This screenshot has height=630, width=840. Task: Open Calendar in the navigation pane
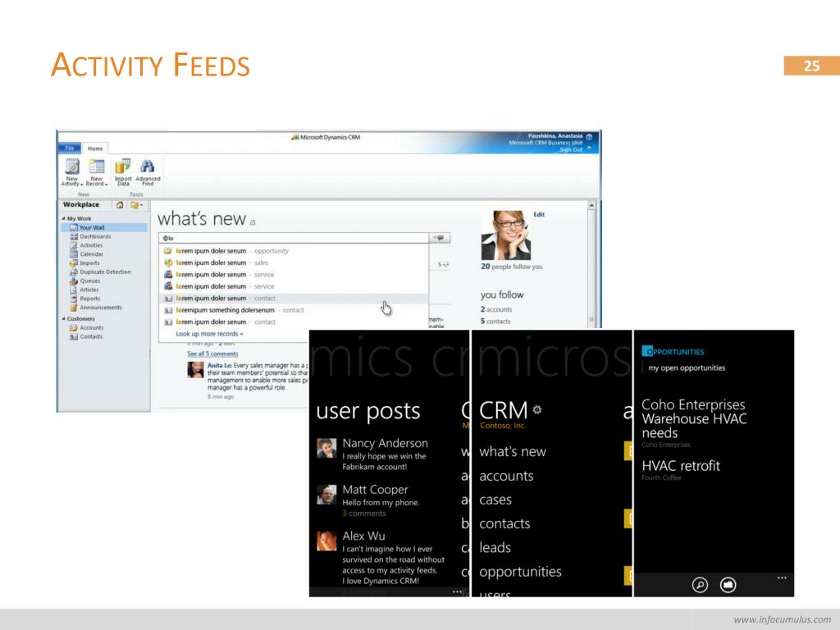pos(86,254)
